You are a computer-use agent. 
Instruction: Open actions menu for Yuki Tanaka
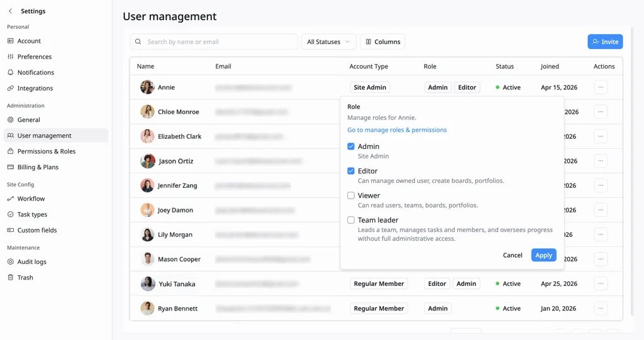click(601, 283)
